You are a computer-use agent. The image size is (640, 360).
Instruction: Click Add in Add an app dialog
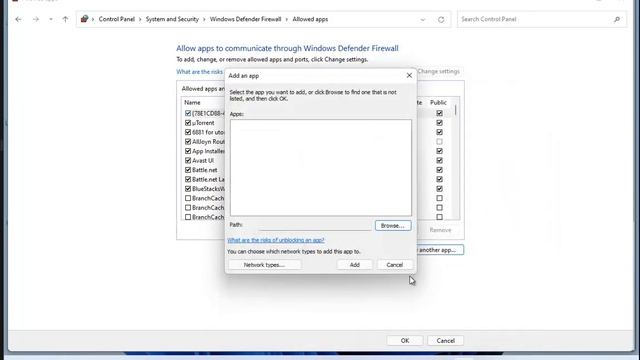[355, 265]
